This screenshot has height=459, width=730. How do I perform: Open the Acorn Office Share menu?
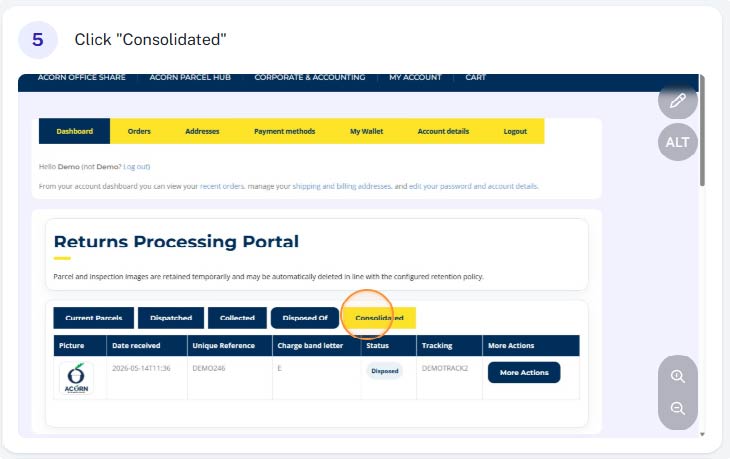point(81,77)
